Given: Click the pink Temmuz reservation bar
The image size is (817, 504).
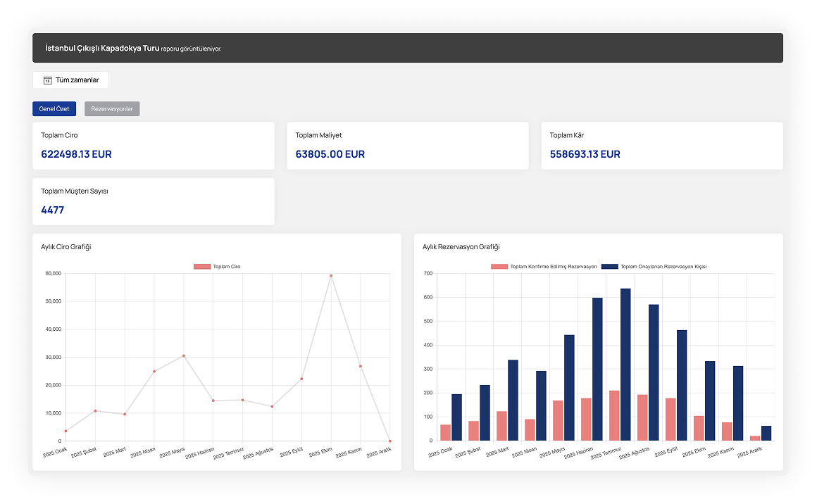Looking at the screenshot, I should (x=614, y=415).
